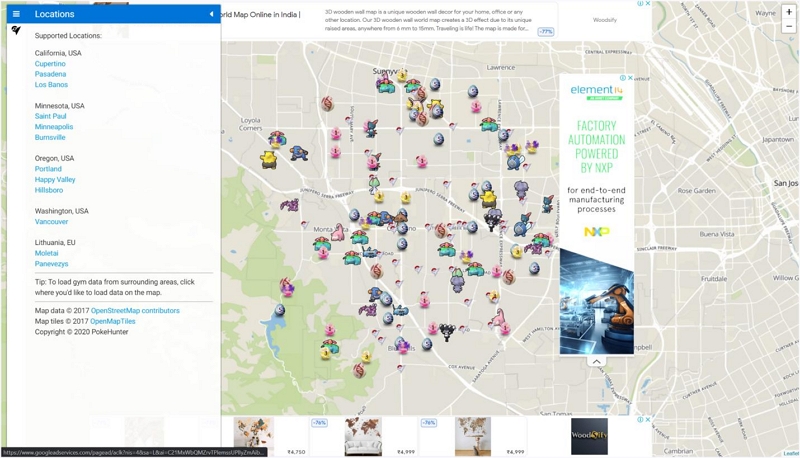
Task: Close the element14 side ad
Action: [630, 78]
